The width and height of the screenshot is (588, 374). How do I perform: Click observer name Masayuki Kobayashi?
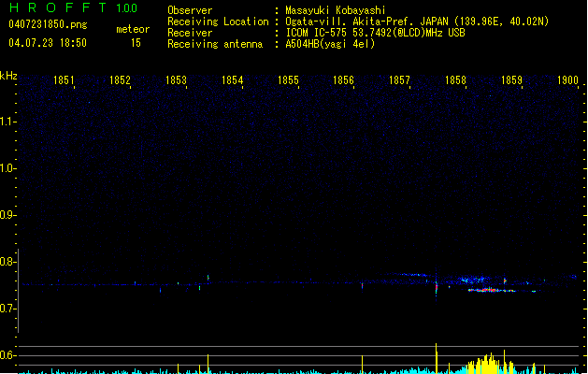tap(336, 10)
